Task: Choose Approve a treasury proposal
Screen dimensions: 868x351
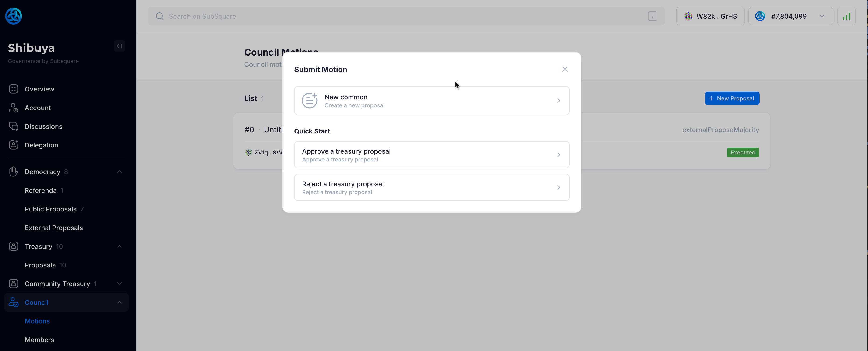Action: click(x=432, y=155)
